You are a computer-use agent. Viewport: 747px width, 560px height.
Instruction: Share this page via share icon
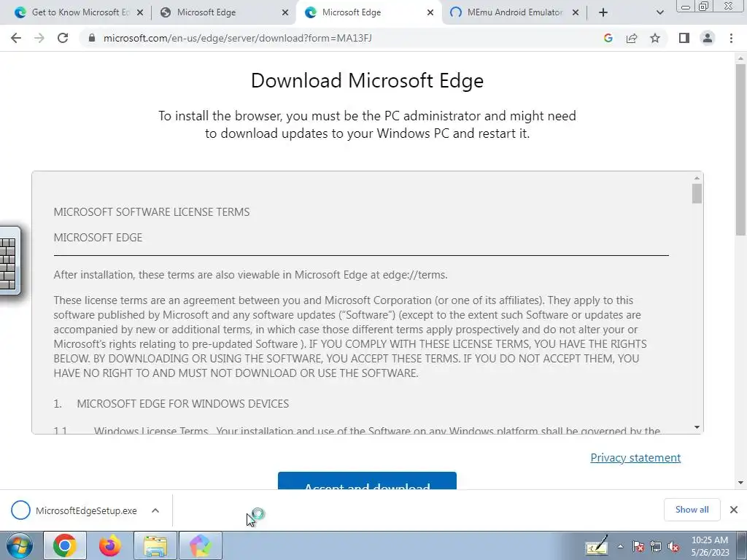632,38
